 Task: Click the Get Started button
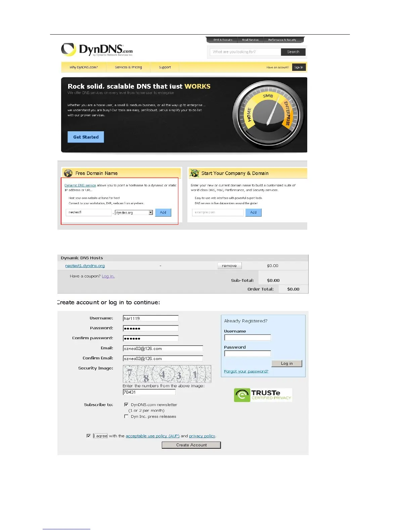(x=86, y=137)
